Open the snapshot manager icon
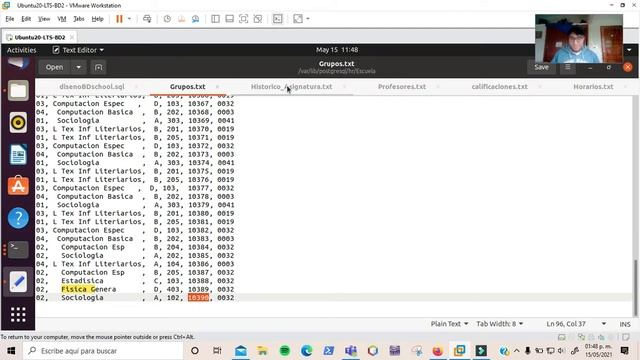Image resolution: width=640 pixels, height=360 pixels. [196, 19]
